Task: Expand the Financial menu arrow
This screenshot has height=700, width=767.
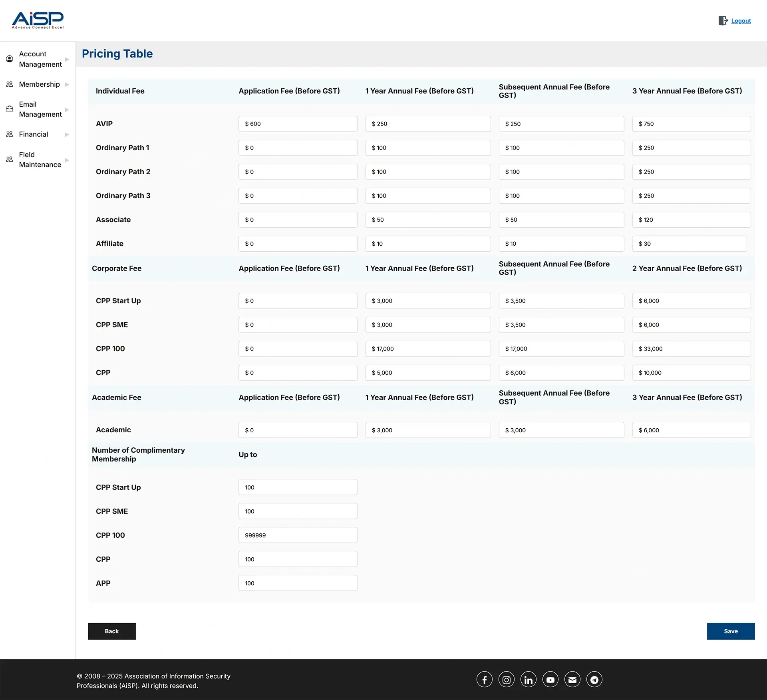Action: pos(67,134)
